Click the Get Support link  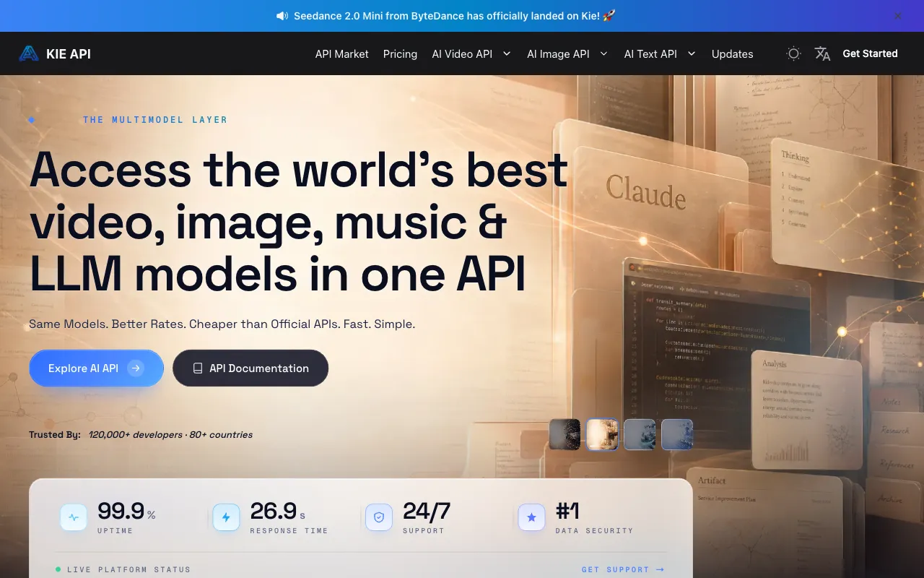(623, 569)
